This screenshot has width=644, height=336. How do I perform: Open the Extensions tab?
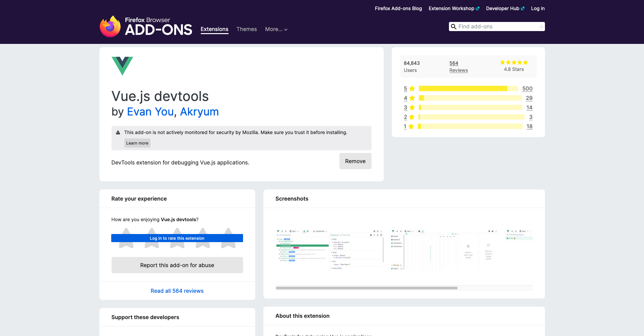214,29
